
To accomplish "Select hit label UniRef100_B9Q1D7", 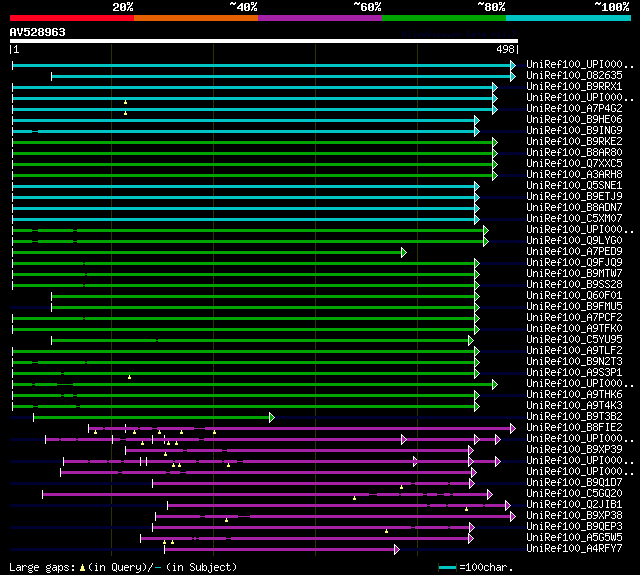I will point(574,483).
